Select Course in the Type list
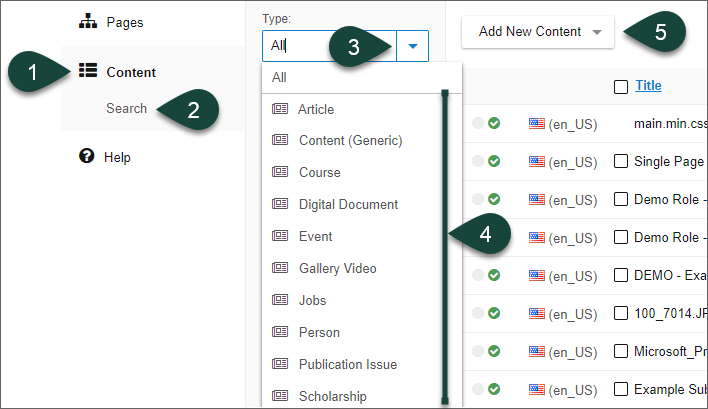 319,172
